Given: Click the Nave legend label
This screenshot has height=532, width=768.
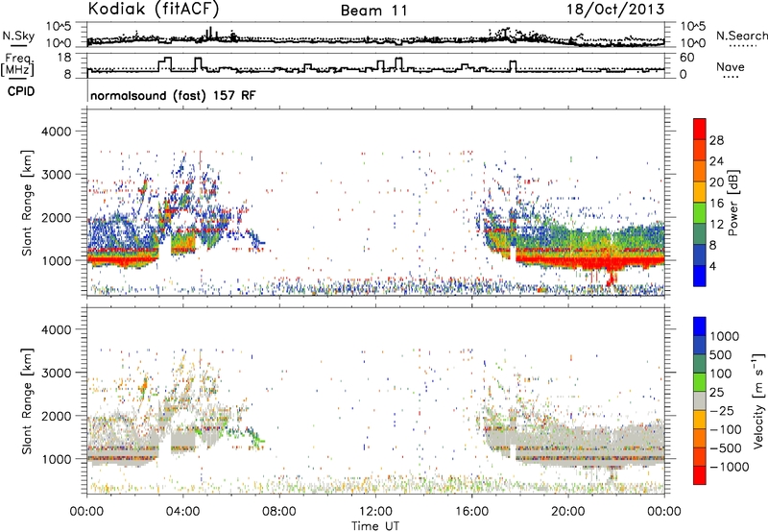Looking at the screenshot, I should click(x=731, y=66).
